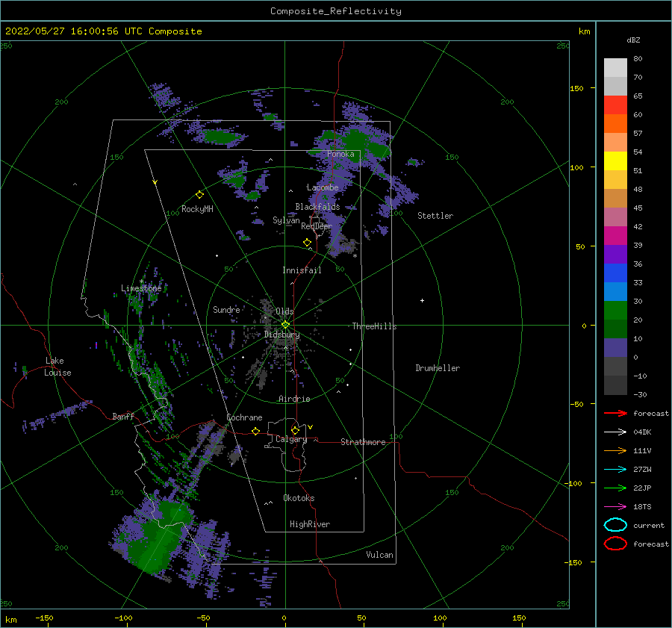Click the 'RockyMH' map label
The image size is (672, 628).
coord(197,209)
